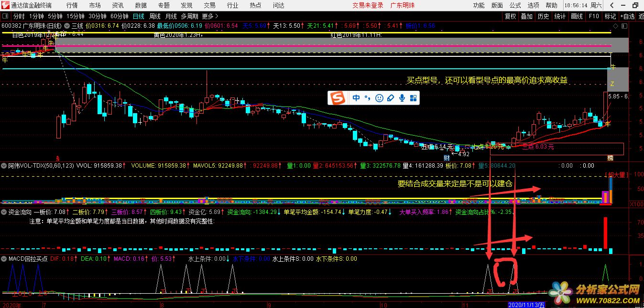
Task: Click stock title 600382 广东明珠(日线)
Action: click(32, 26)
